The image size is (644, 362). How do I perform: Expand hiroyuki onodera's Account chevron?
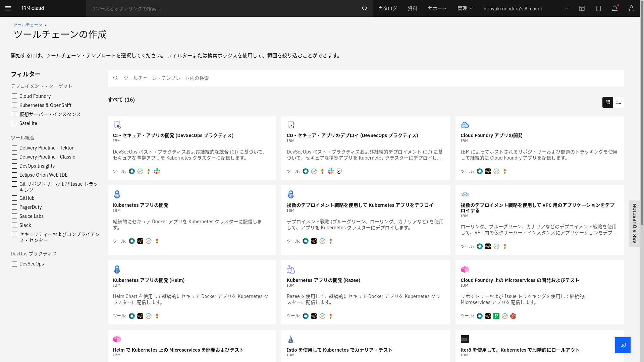(567, 8)
